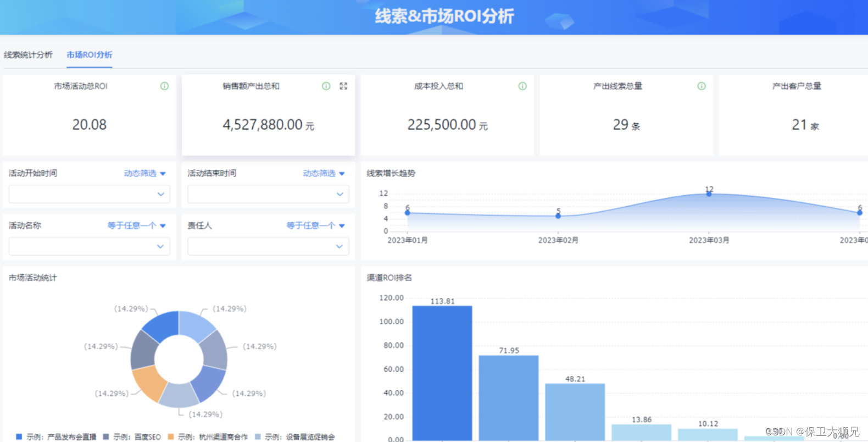Click the 29 条 leads value
This screenshot has height=442, width=868.
click(x=626, y=125)
